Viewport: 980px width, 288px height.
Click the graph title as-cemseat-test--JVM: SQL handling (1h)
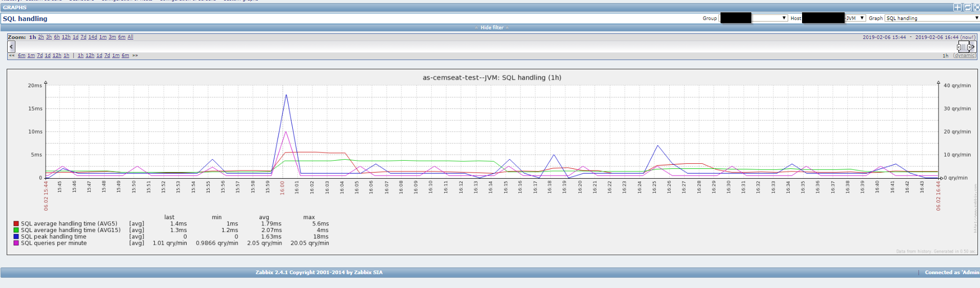point(492,78)
